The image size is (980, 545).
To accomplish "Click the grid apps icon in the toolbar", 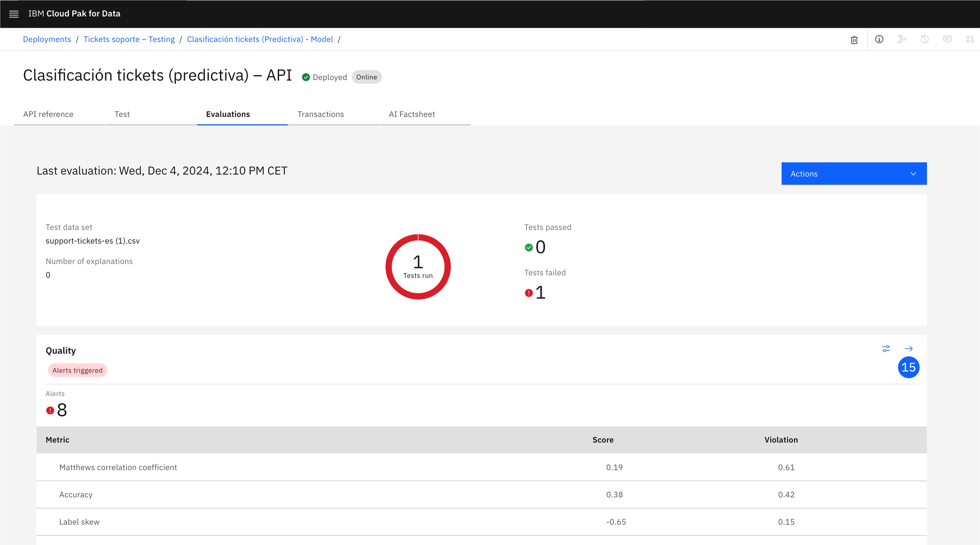I will 970,39.
